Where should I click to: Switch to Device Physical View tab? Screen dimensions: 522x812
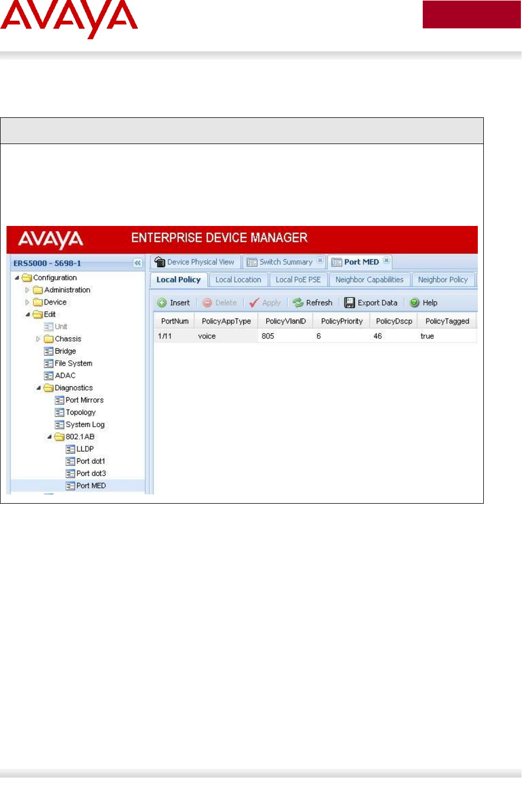point(195,262)
